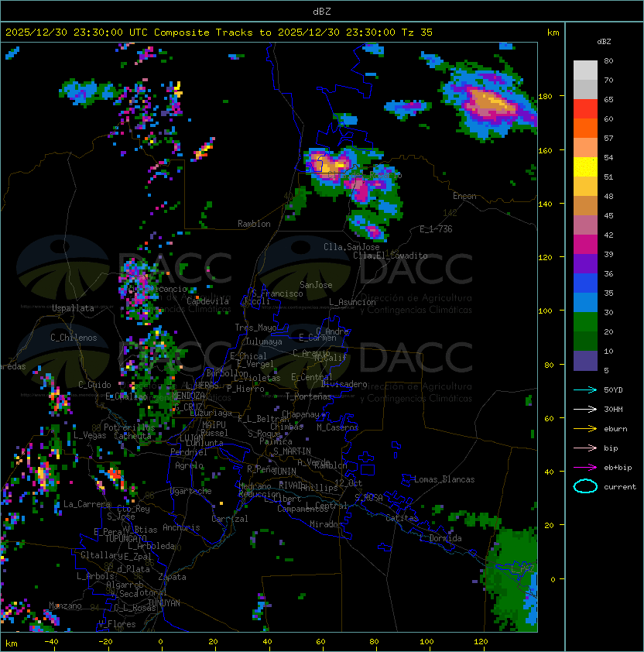Click the C_Guido place label
The image size is (644, 652).
(94, 385)
